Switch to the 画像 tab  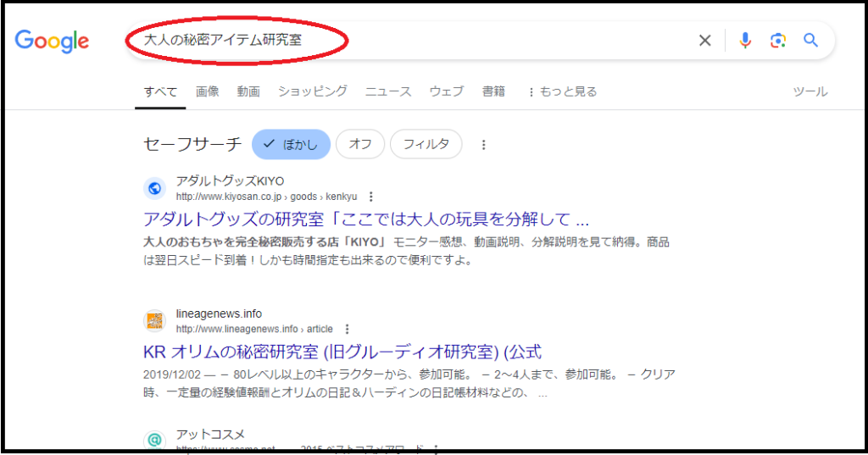pyautogui.click(x=208, y=92)
